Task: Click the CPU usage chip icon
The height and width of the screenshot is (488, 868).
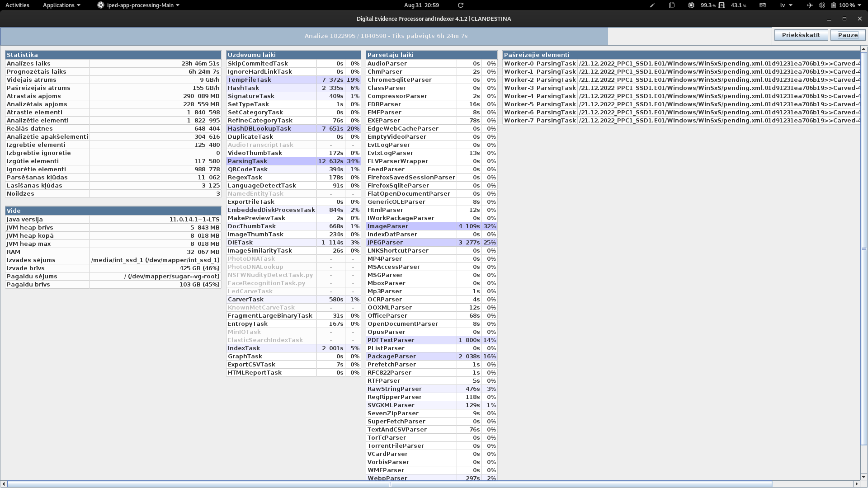Action: [691, 5]
